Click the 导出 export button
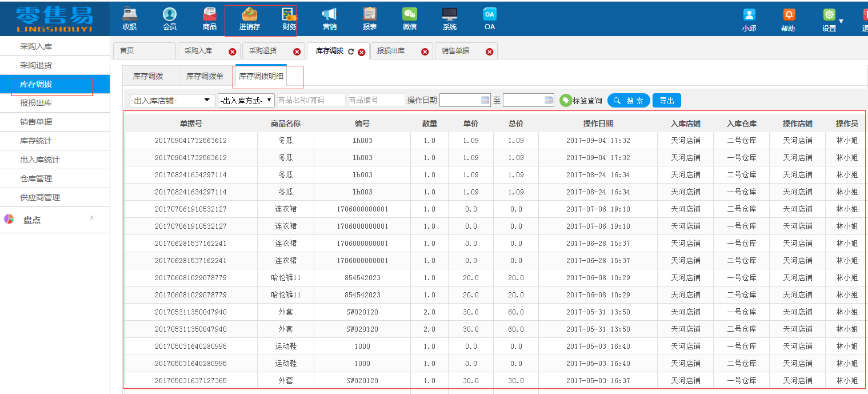Viewport: 868px width, 394px height. coord(666,100)
